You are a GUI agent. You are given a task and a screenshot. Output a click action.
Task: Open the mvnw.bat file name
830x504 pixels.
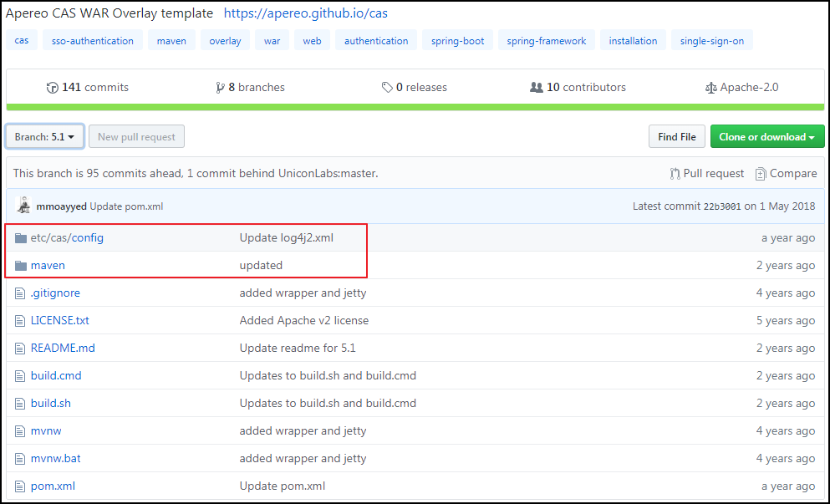(x=55, y=459)
